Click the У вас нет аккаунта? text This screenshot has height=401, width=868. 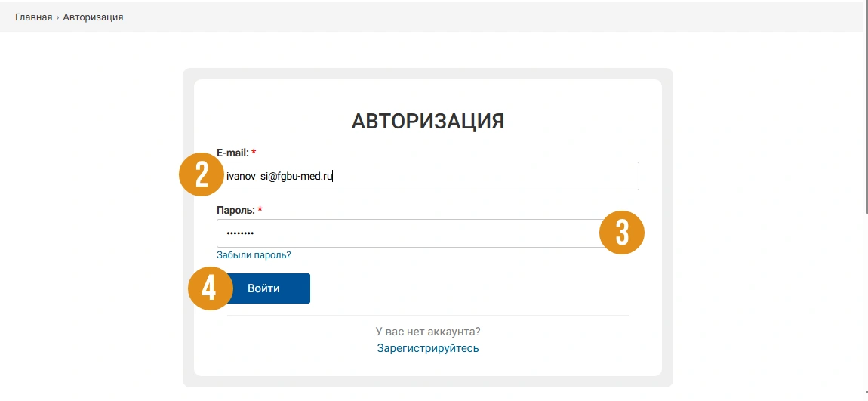428,332
